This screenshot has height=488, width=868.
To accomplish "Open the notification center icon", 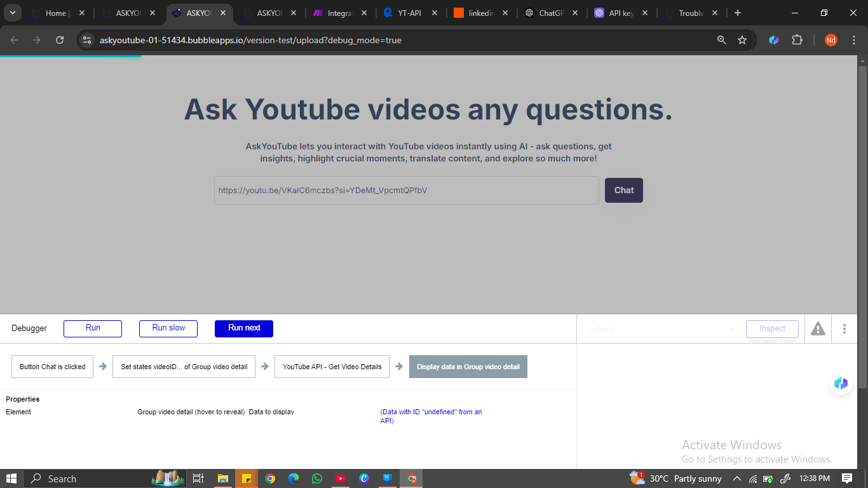I will [x=846, y=478].
